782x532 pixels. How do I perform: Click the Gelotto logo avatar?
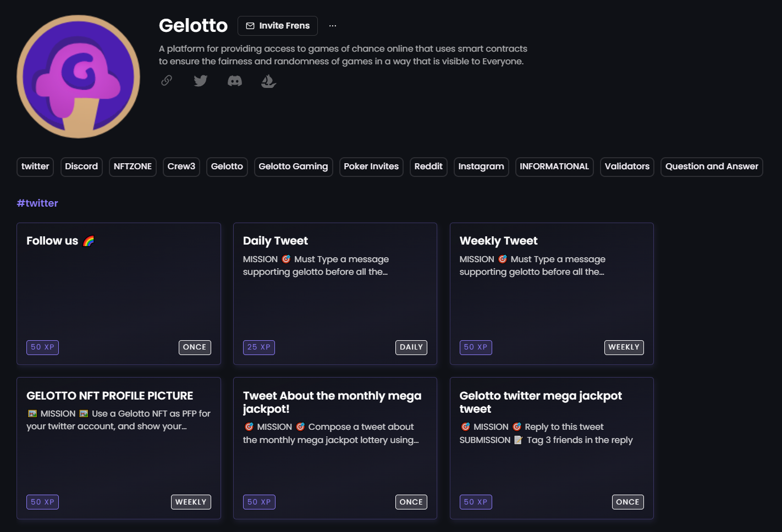point(78,77)
